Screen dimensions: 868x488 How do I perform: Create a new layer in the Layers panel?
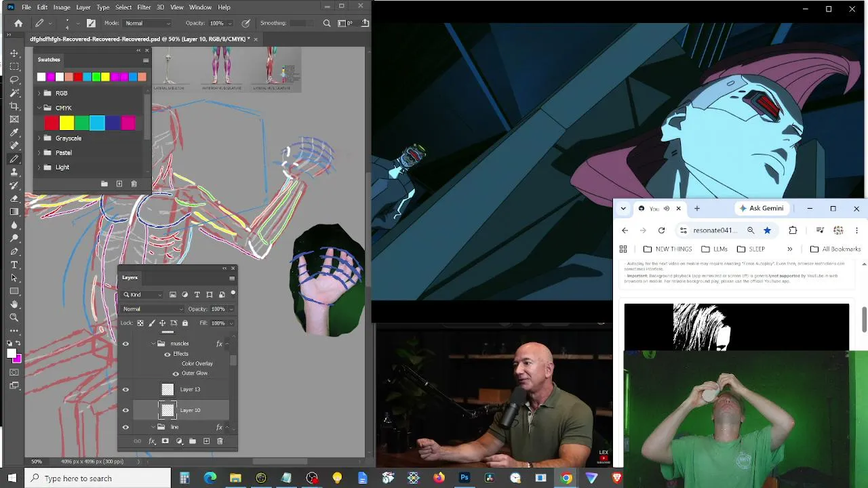pyautogui.click(x=206, y=441)
